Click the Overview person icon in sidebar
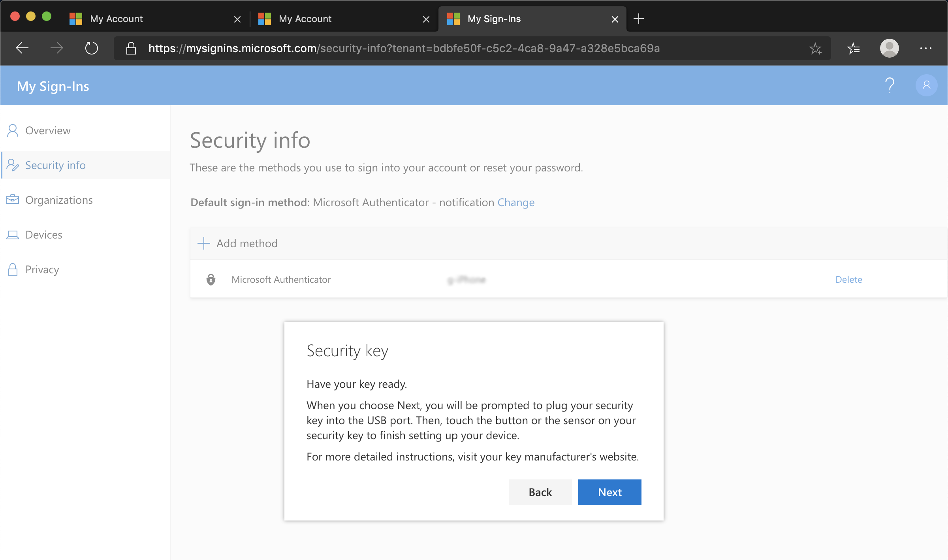The height and width of the screenshot is (560, 948). (13, 130)
